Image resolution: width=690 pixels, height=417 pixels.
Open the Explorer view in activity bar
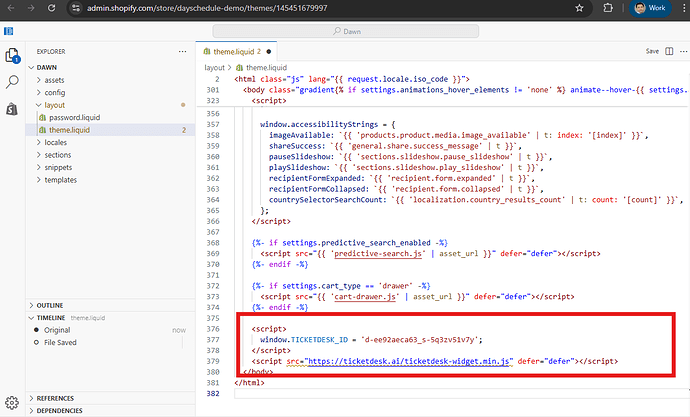coord(13,56)
